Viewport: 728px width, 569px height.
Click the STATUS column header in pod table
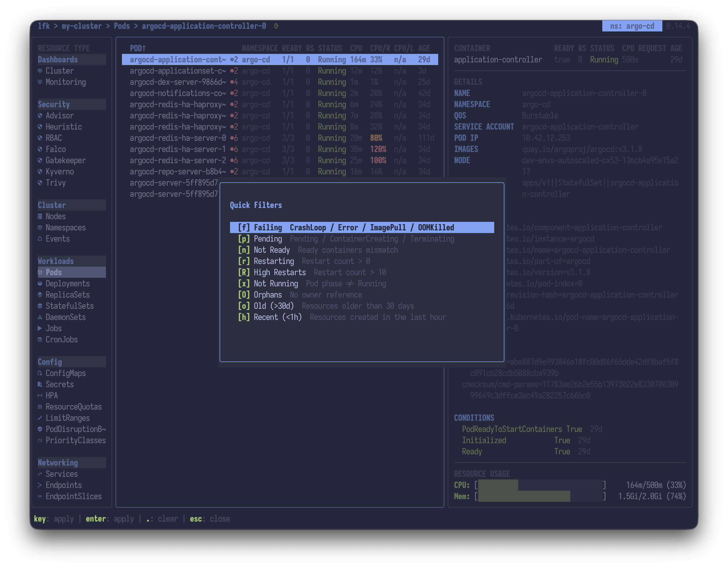pyautogui.click(x=330, y=48)
